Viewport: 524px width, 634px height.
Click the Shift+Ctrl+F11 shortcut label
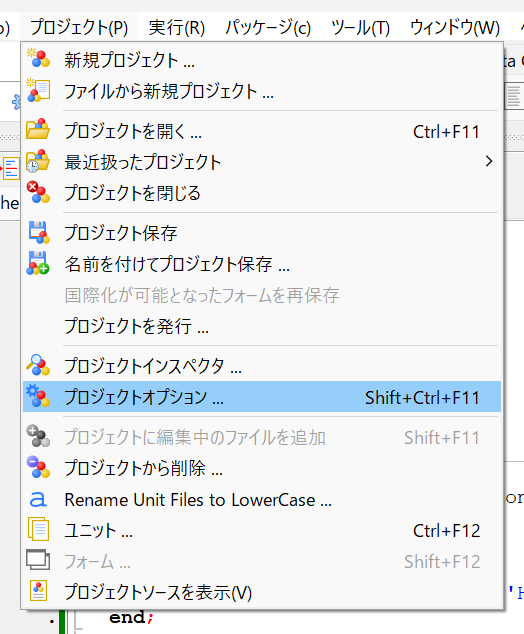point(422,398)
